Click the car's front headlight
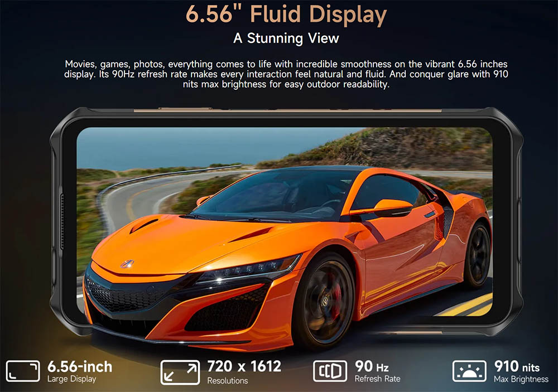The height and width of the screenshot is (392, 558). (x=251, y=270)
